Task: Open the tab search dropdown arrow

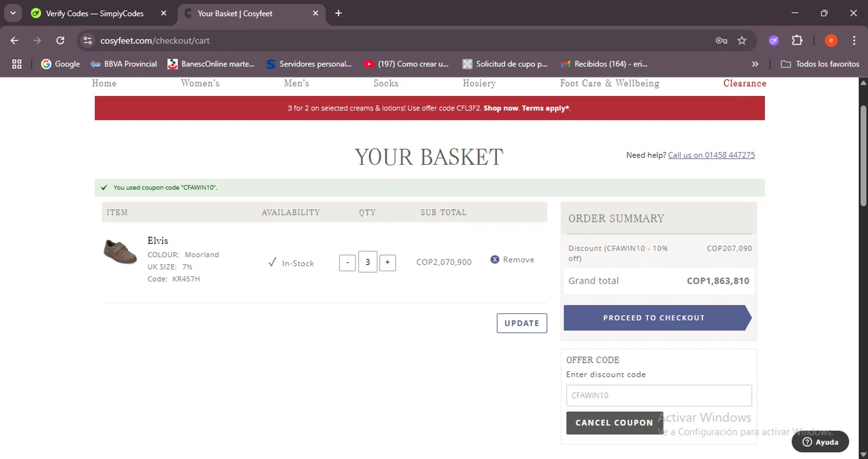Action: [13, 13]
